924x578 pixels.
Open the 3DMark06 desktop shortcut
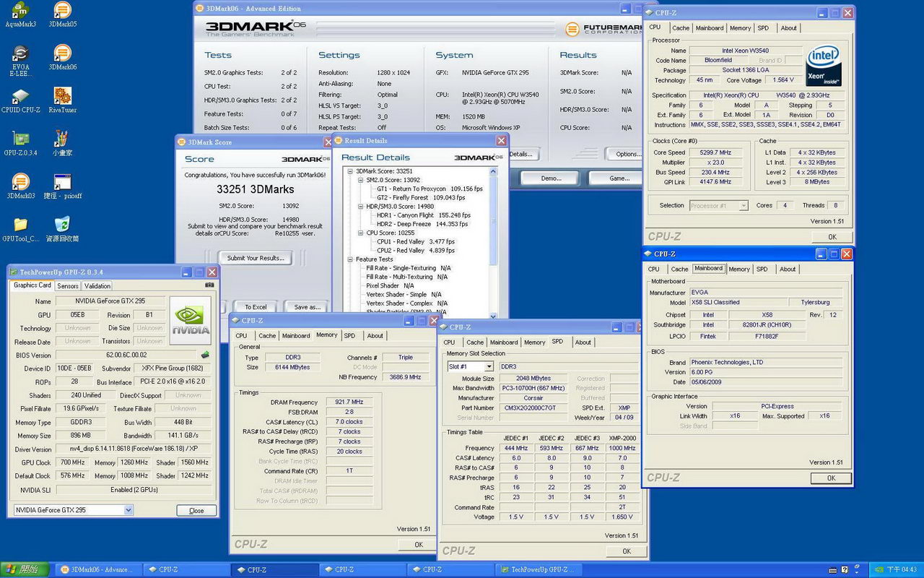tap(63, 58)
